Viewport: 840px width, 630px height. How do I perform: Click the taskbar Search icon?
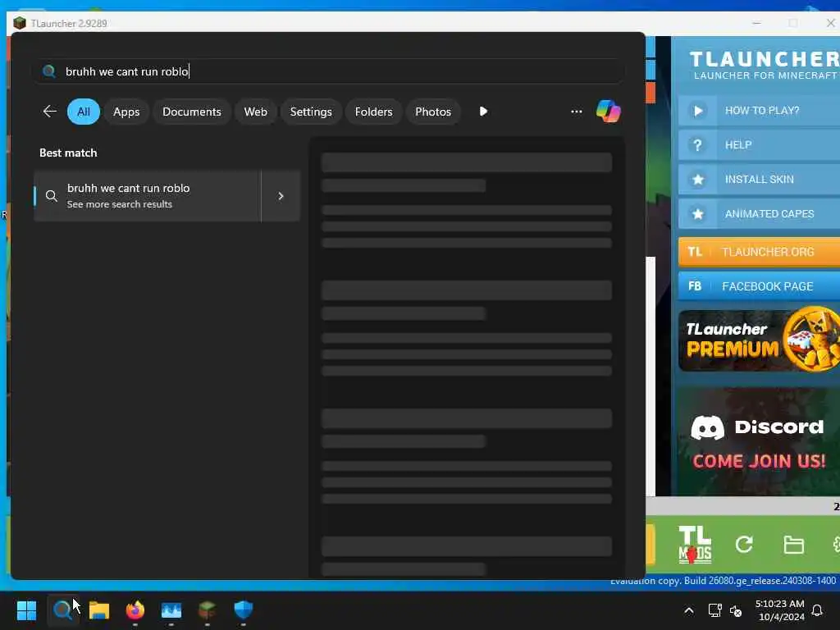[x=63, y=610]
